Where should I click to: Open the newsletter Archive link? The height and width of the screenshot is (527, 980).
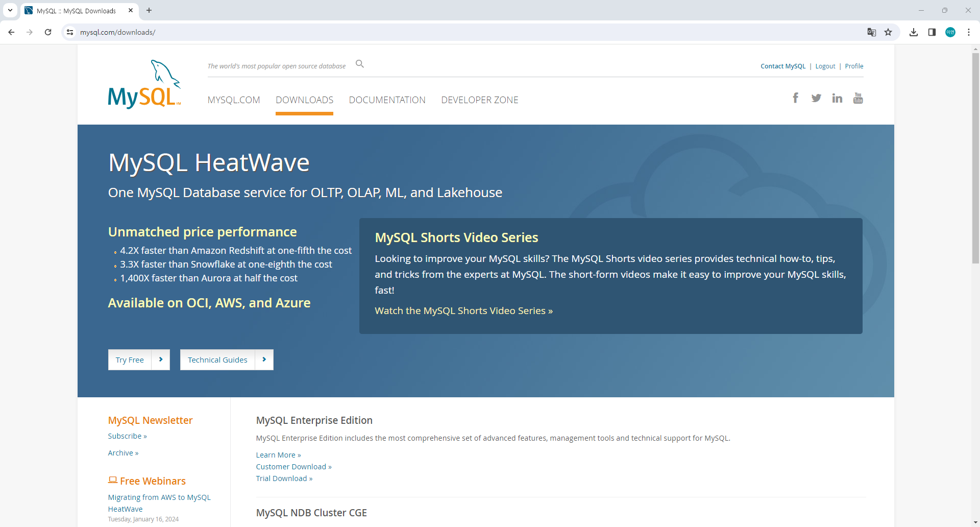tap(123, 453)
